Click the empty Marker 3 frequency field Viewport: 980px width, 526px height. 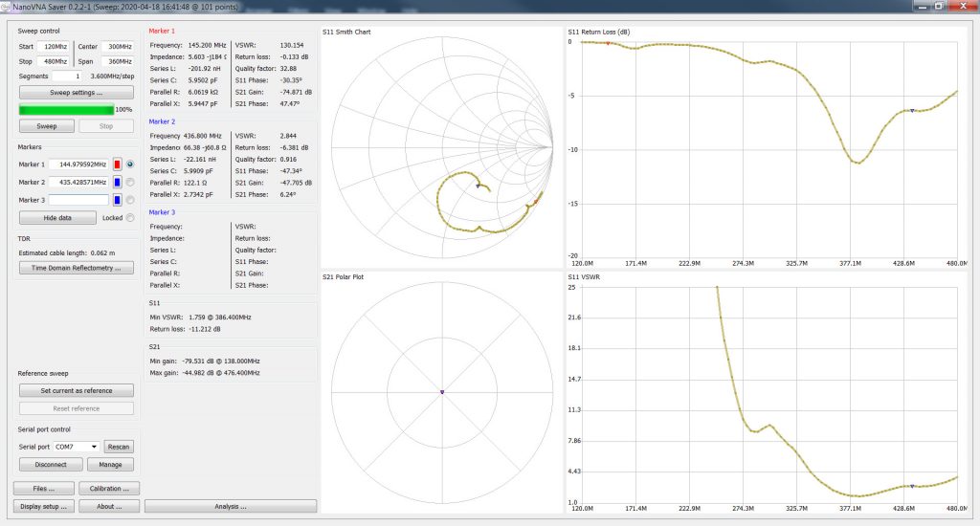tap(78, 200)
